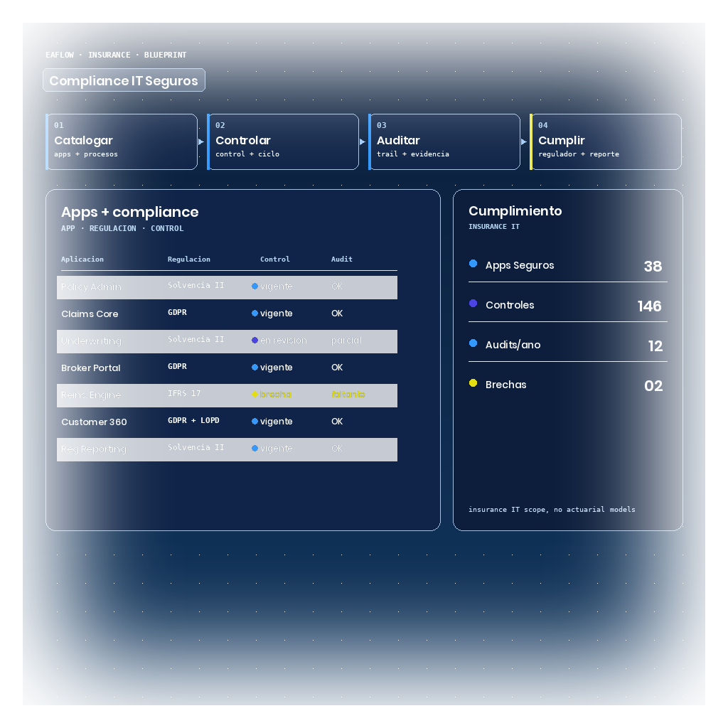
Task: Click blue dot beside Audits/ano
Action: (x=473, y=343)
